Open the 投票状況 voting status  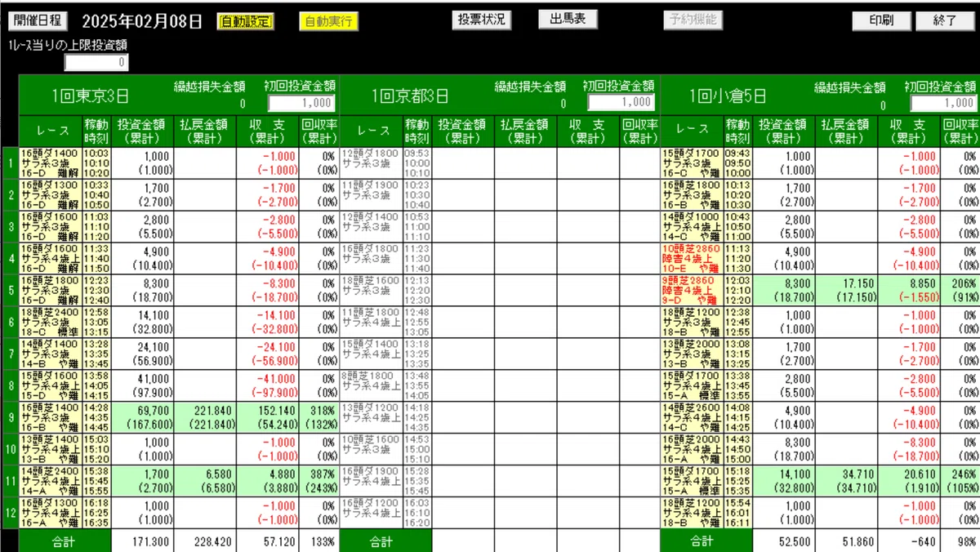pos(482,20)
